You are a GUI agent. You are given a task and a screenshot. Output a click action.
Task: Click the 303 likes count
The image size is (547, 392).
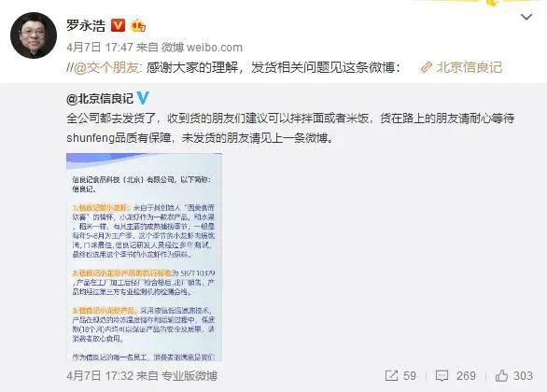(523, 375)
